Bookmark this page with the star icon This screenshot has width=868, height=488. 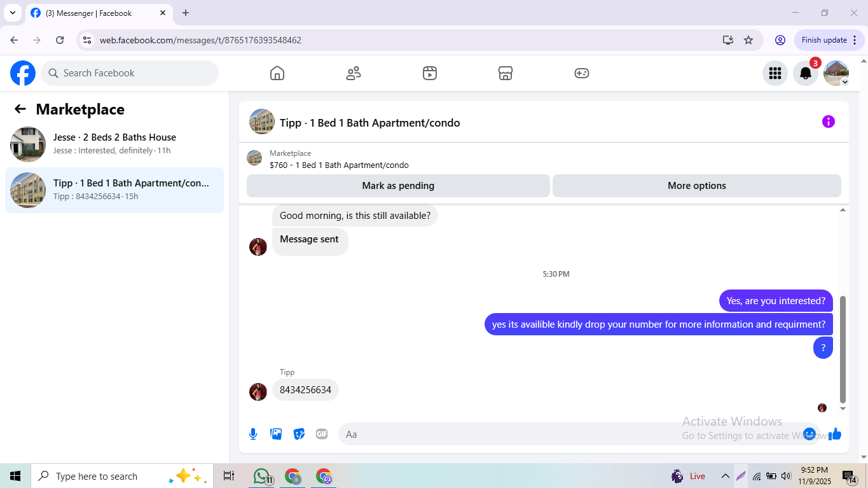(x=748, y=40)
